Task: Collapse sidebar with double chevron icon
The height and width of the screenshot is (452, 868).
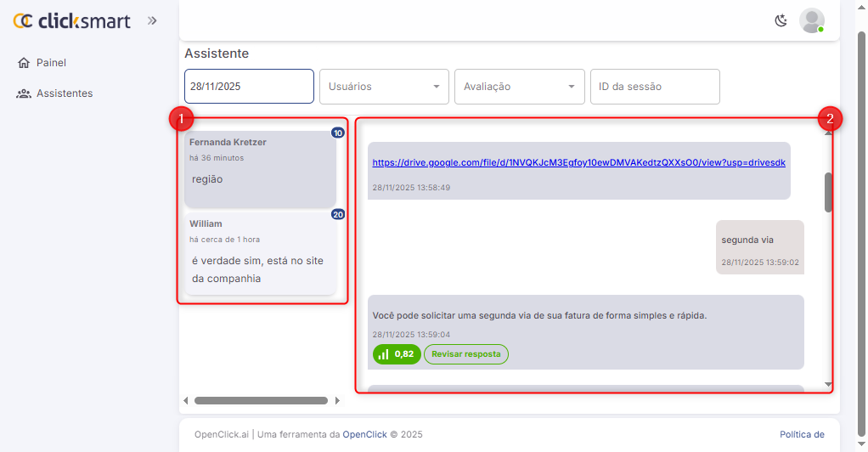Action: [152, 20]
